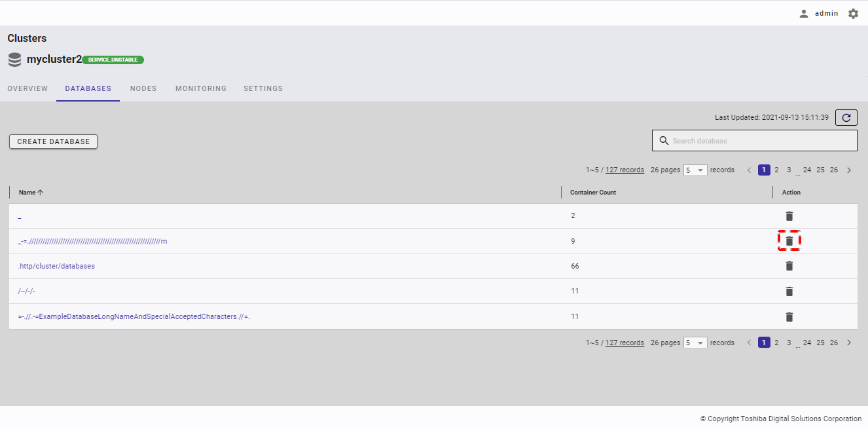This screenshot has width=868, height=431.
Task: Click trash icon for .http/cluster/databases row
Action: click(789, 266)
